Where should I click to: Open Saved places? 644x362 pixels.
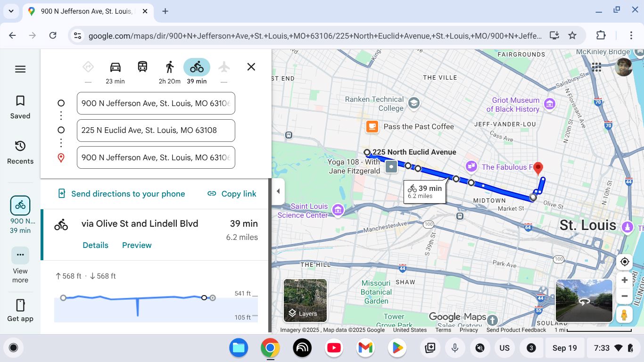pos(20,107)
